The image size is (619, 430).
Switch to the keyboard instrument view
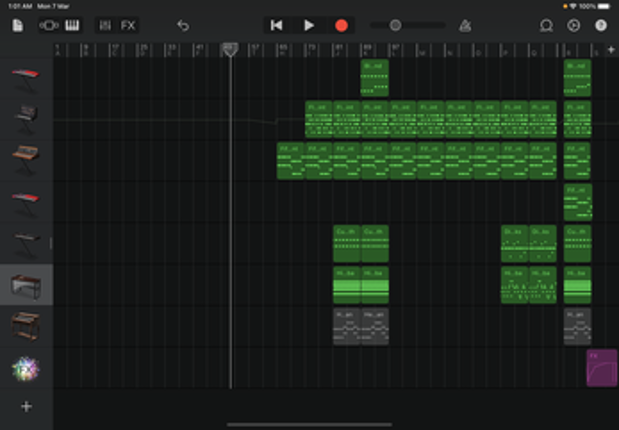coord(72,25)
